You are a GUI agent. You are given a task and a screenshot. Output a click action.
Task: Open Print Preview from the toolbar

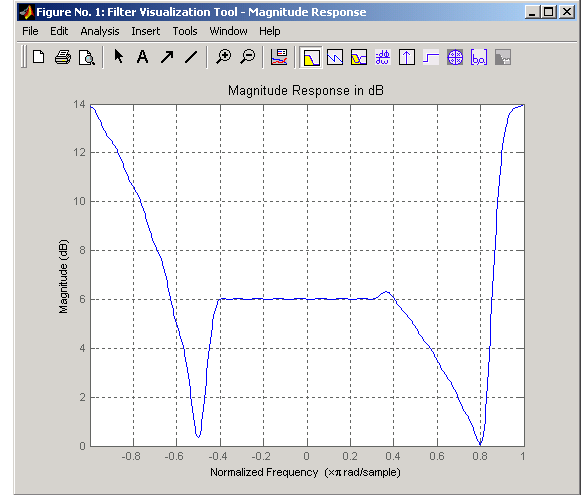(x=87, y=57)
